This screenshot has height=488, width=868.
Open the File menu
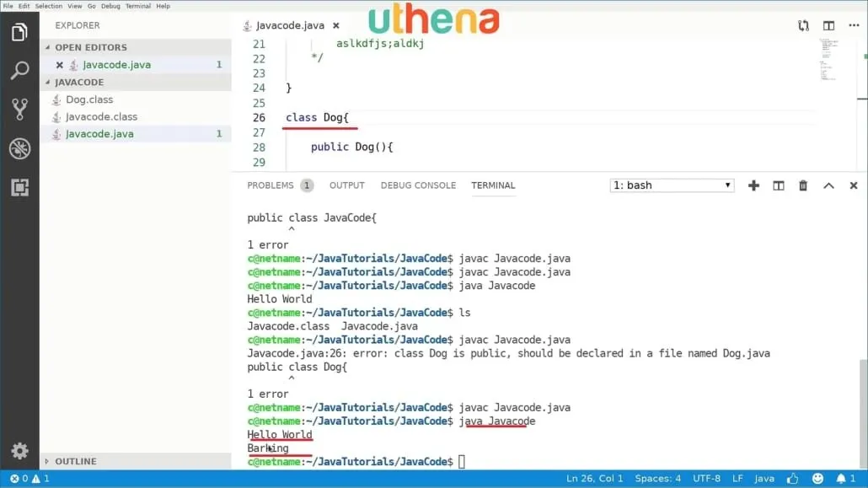8,6
